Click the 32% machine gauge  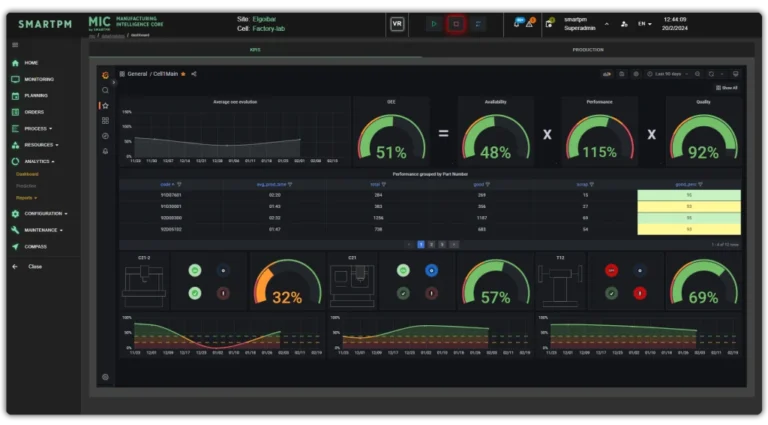pos(287,283)
